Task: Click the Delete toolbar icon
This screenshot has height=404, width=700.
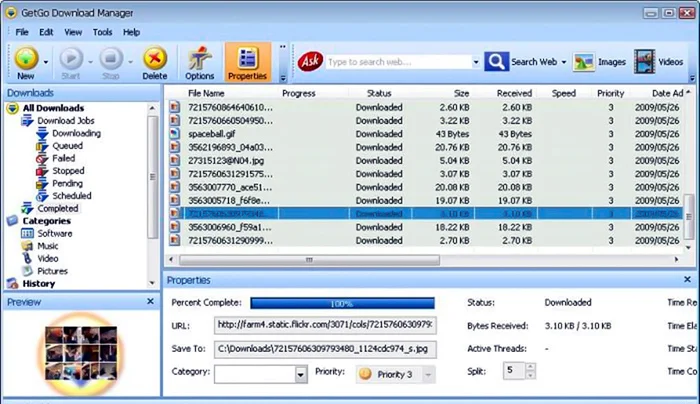Action: tap(154, 58)
